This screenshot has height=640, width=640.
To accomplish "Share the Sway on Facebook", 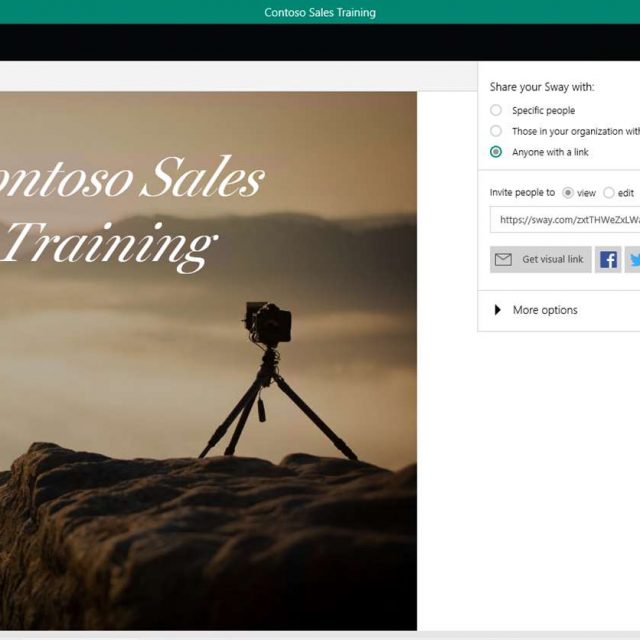I will pos(608,260).
